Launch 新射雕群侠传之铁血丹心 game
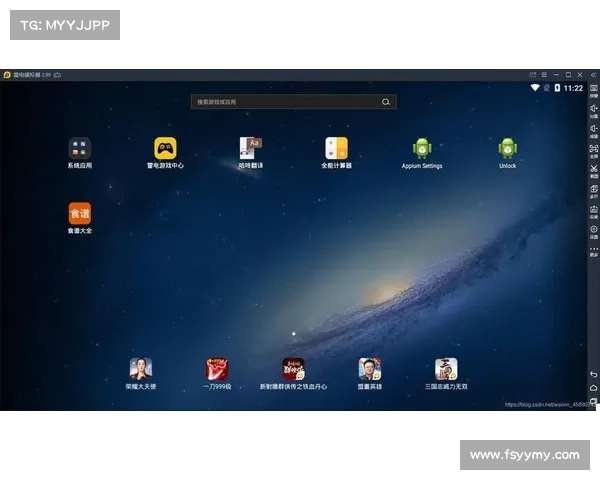Viewport: 600px width, 480px height. pyautogui.click(x=294, y=369)
